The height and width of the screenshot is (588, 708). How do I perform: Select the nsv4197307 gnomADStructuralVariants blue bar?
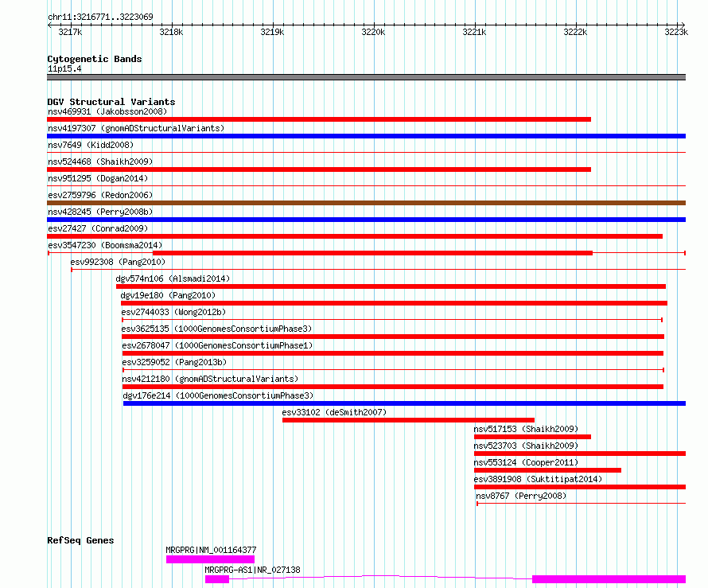(366, 136)
